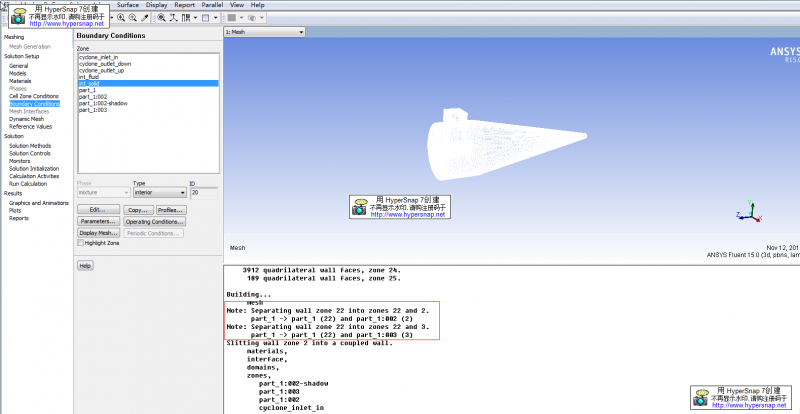Open Materials in navigation tree
The image size is (800, 414).
click(x=20, y=81)
